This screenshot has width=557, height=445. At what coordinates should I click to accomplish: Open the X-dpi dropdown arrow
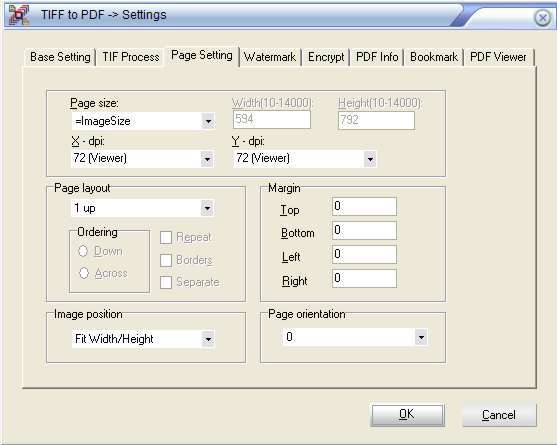[207, 158]
